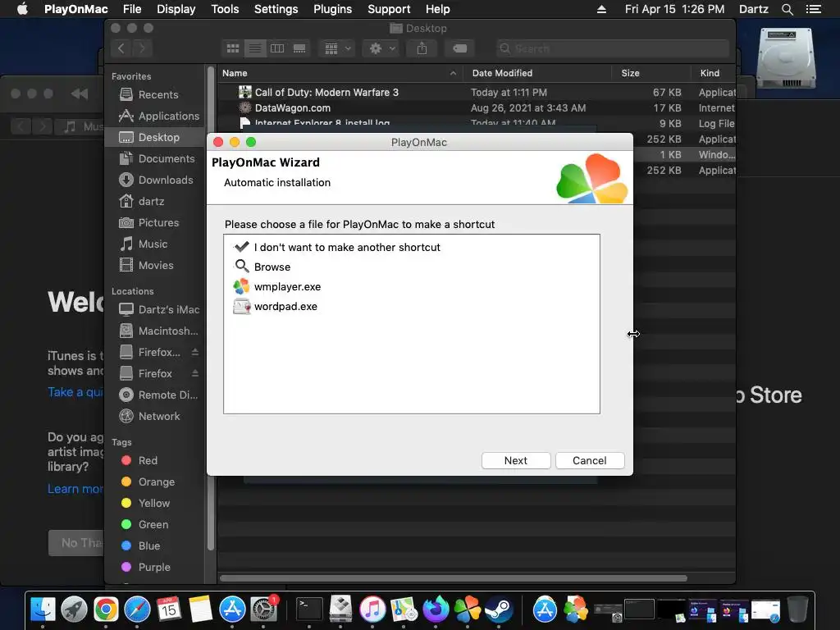Click the eject icon in menu bar
This screenshot has width=840, height=630.
601,9
